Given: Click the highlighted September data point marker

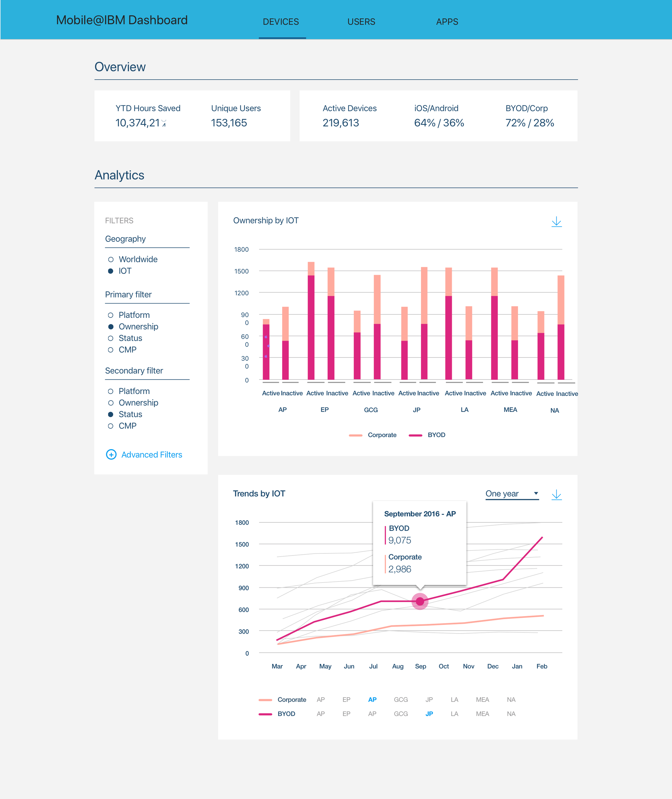Looking at the screenshot, I should click(420, 601).
